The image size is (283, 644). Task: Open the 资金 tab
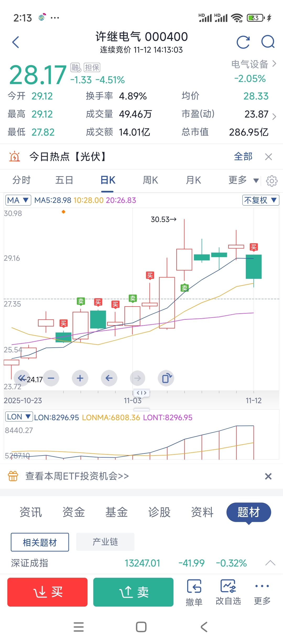coord(74,512)
